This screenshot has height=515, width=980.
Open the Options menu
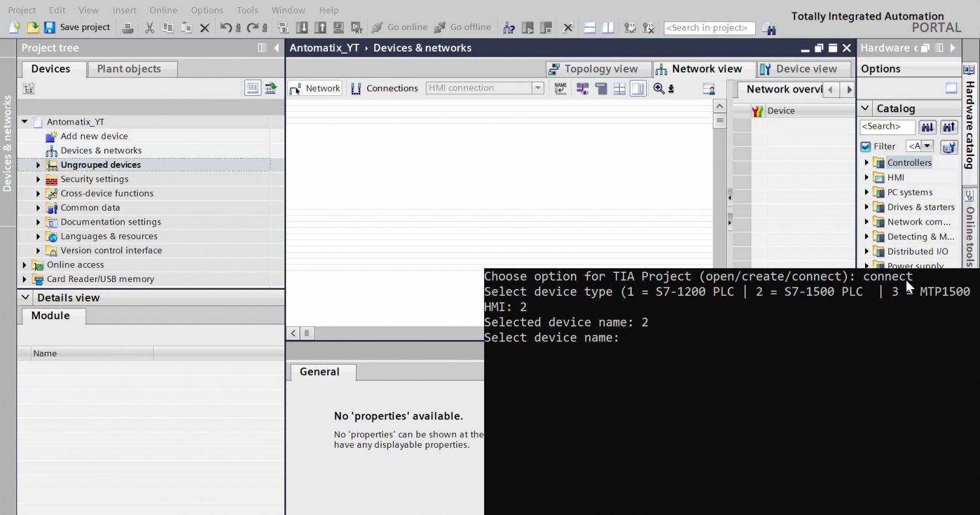[207, 10]
